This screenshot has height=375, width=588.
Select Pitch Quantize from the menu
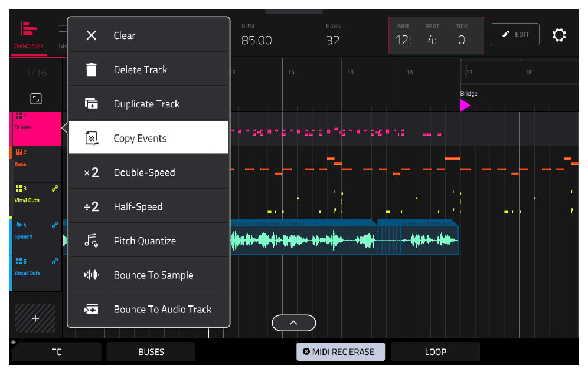click(149, 241)
